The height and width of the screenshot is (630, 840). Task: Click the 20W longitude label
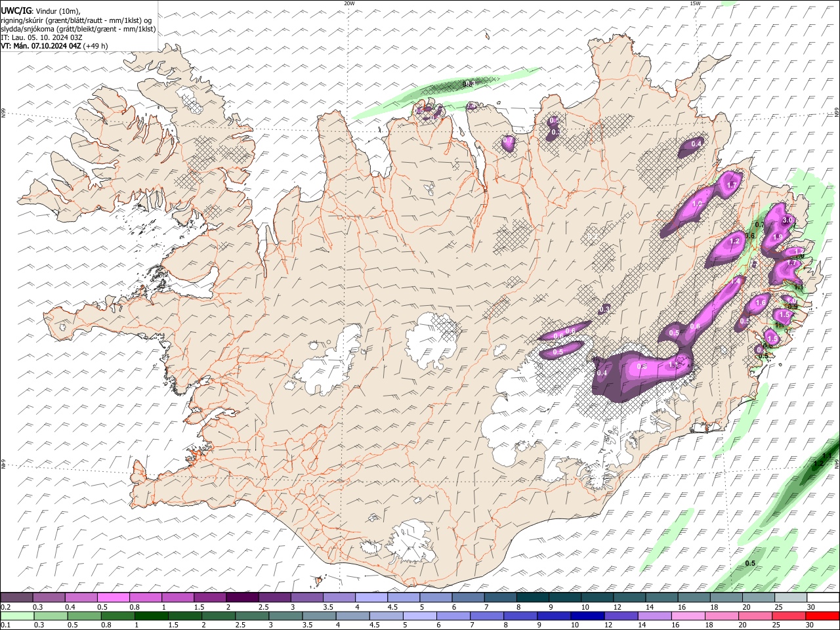(x=349, y=3)
